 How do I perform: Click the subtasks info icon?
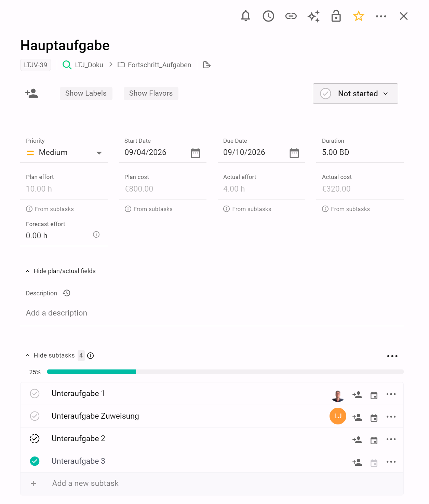coord(91,356)
